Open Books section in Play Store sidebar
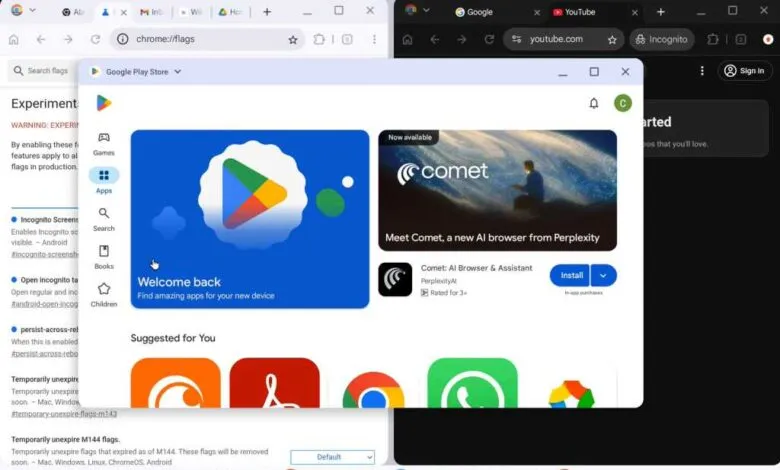The height and width of the screenshot is (470, 780). (103, 257)
